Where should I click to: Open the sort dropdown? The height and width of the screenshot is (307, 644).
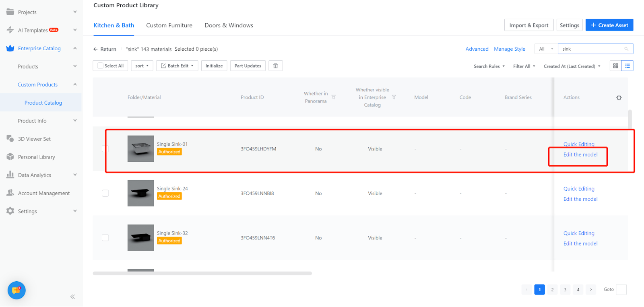[142, 66]
